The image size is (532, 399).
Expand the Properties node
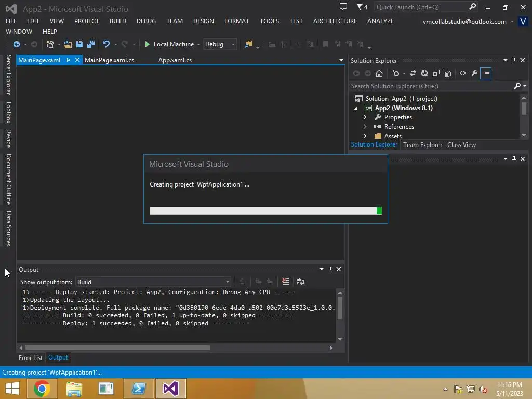click(x=365, y=117)
